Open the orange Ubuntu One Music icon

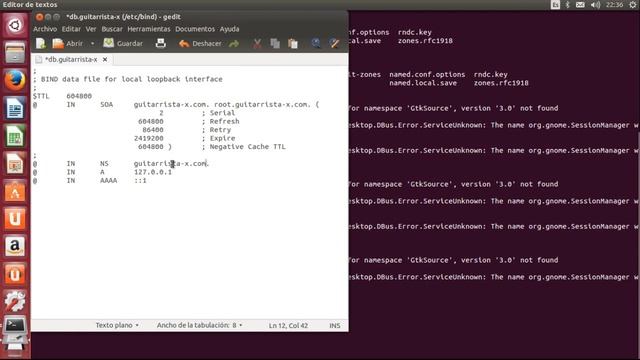point(15,274)
